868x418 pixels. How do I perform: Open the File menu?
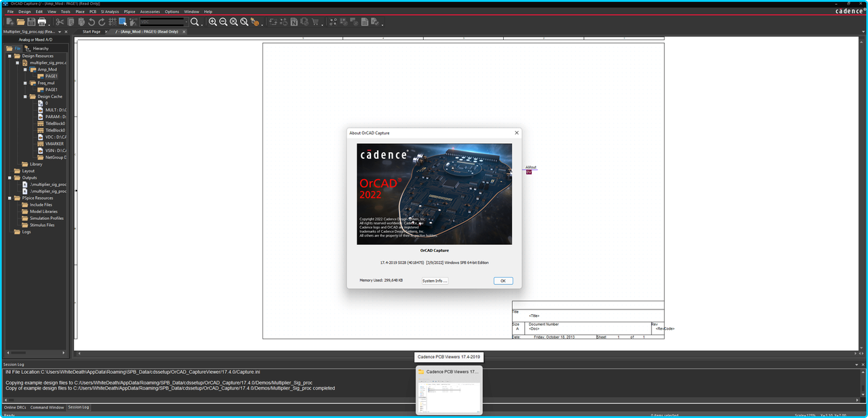click(10, 12)
